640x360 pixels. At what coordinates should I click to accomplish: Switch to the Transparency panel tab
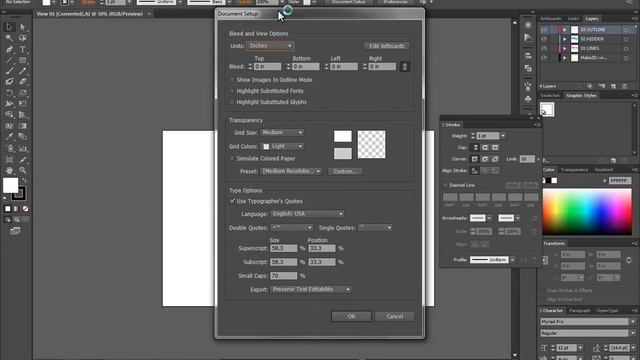[x=574, y=170]
